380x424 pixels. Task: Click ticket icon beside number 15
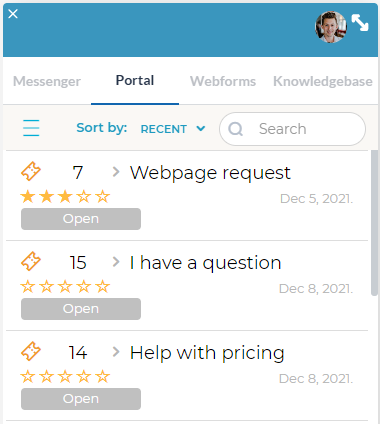pyautogui.click(x=31, y=261)
